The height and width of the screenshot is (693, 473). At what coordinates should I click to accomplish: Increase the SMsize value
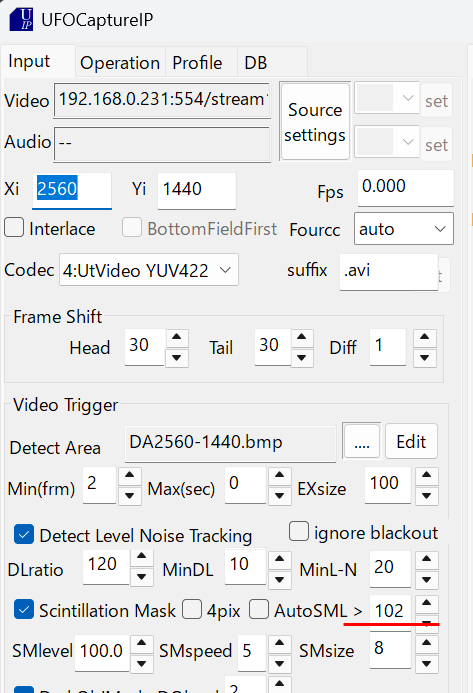(427, 644)
